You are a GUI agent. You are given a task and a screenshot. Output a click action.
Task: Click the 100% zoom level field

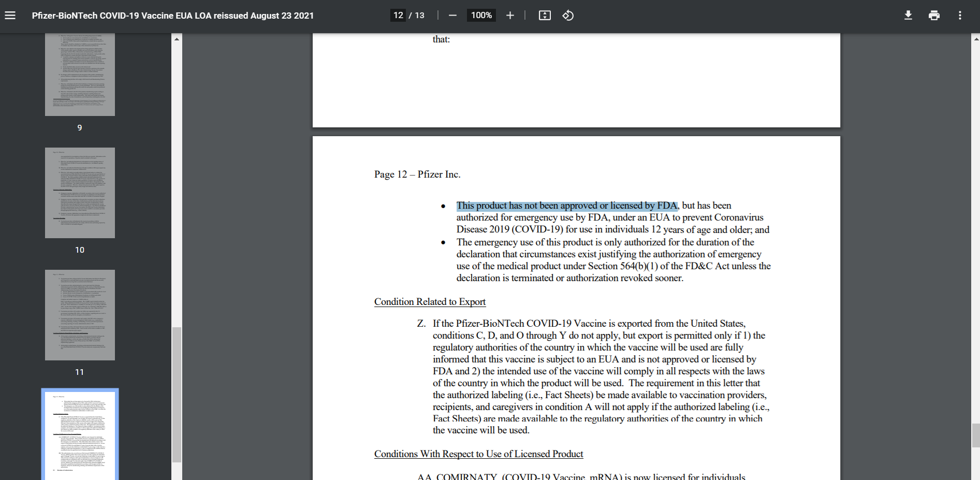[x=481, y=16]
